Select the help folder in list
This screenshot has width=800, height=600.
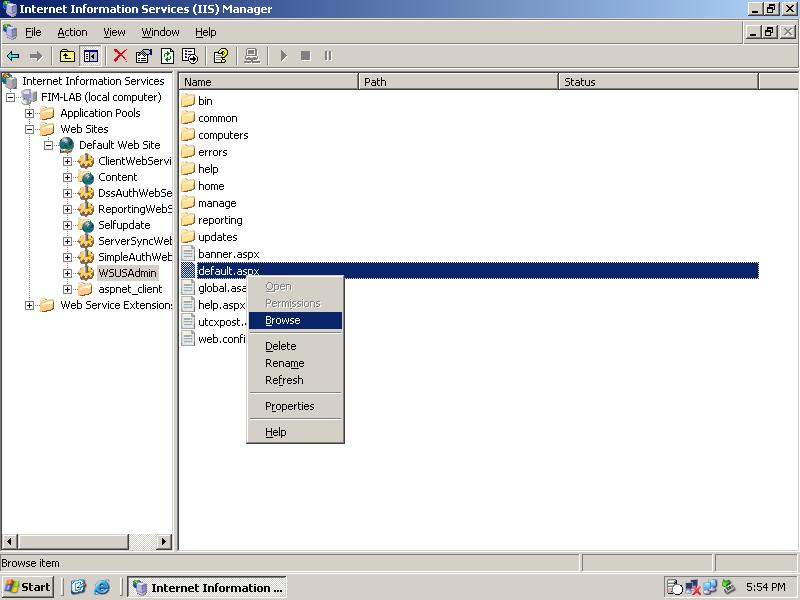(200, 169)
